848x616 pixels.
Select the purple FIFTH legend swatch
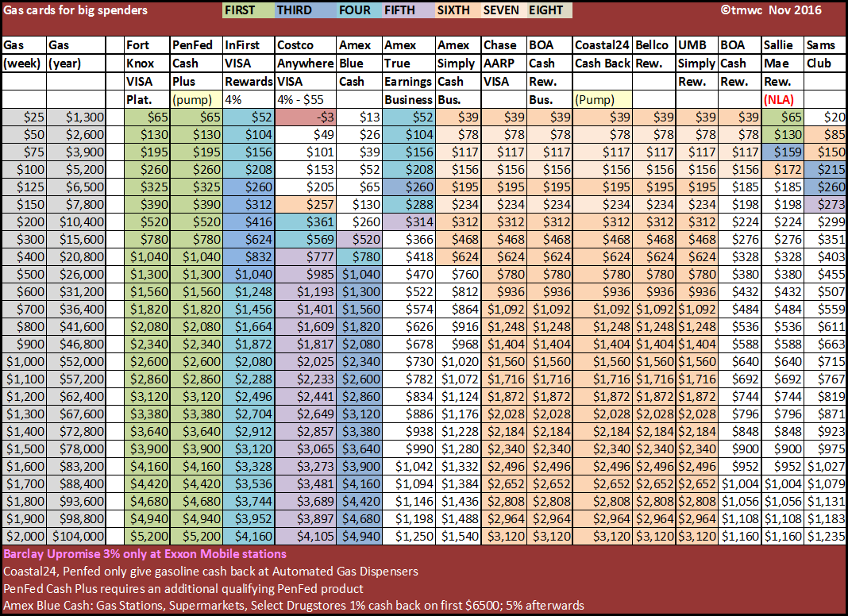tap(408, 10)
